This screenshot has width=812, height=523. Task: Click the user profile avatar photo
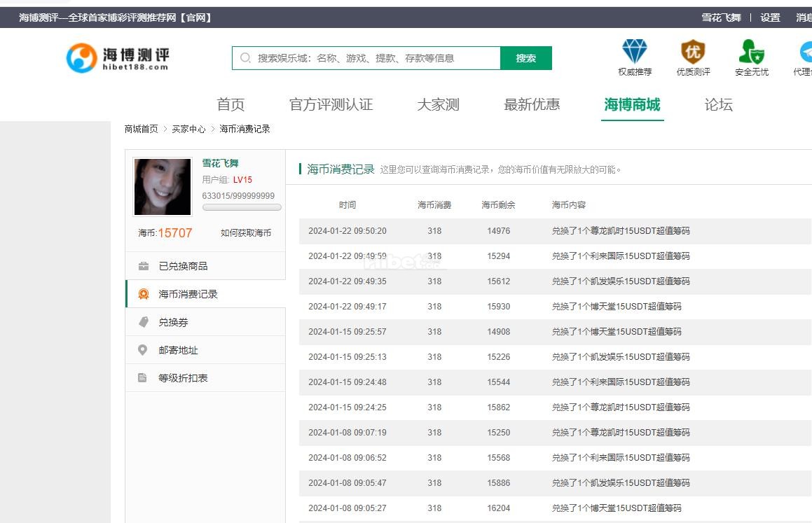[x=163, y=186]
